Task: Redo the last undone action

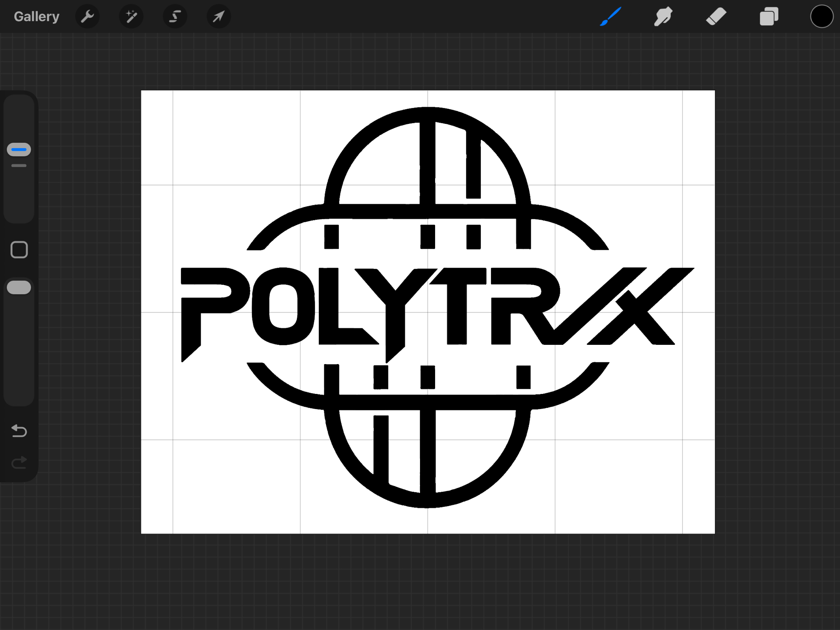Action: click(19, 462)
